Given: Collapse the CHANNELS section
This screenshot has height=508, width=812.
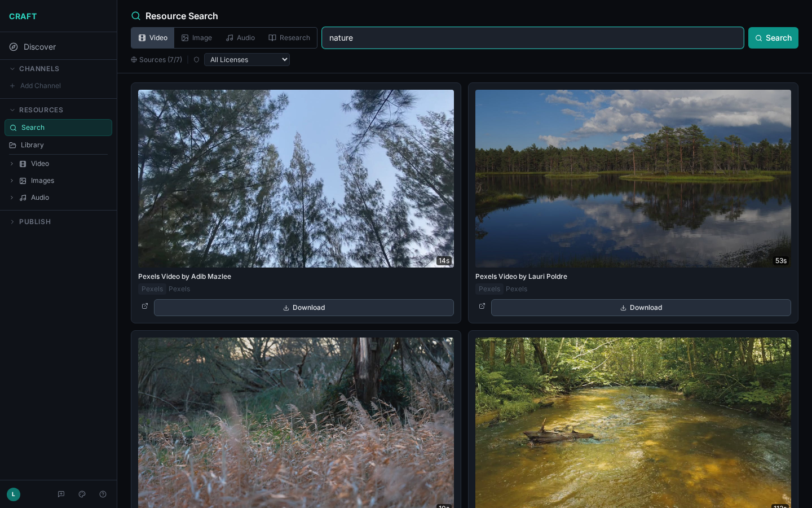Looking at the screenshot, I should (x=12, y=69).
